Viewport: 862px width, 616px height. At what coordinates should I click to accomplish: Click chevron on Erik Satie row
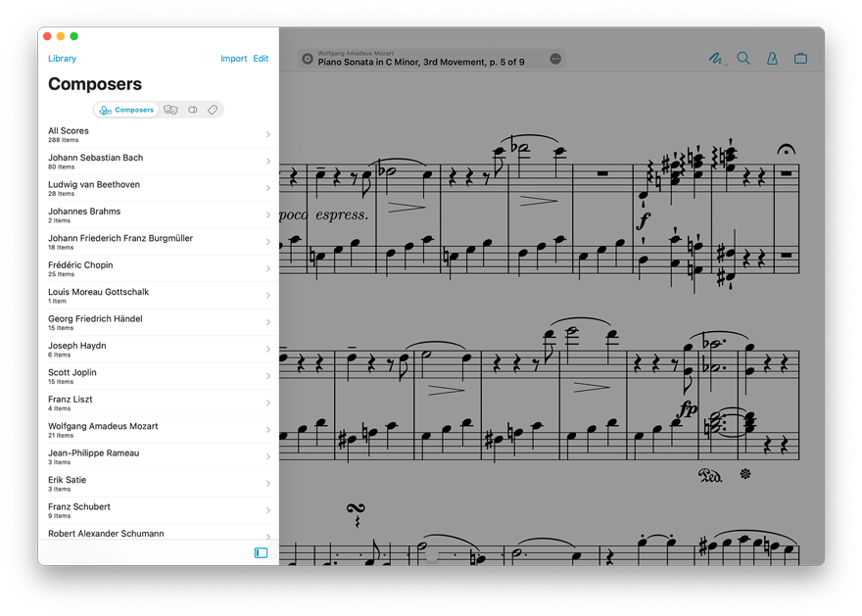[x=268, y=484]
